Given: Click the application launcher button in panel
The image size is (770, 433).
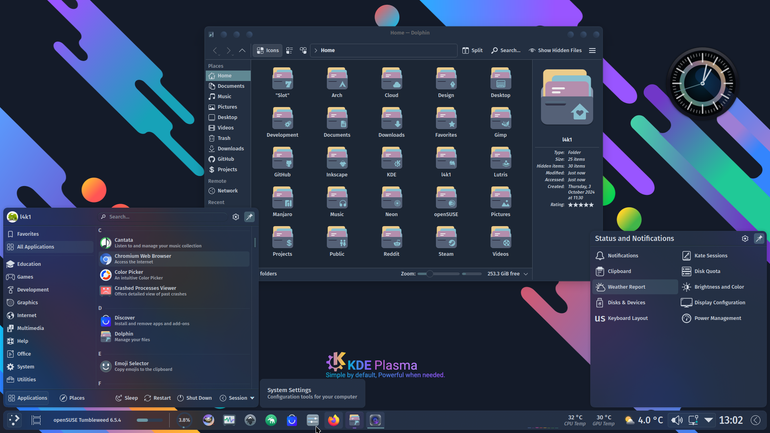Looking at the screenshot, I should [x=14, y=420].
